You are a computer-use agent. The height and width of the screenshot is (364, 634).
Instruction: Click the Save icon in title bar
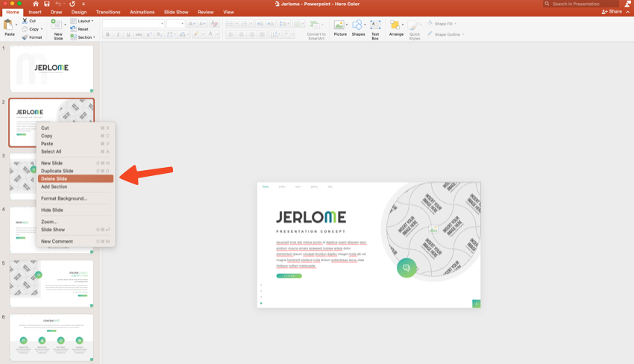(x=47, y=4)
